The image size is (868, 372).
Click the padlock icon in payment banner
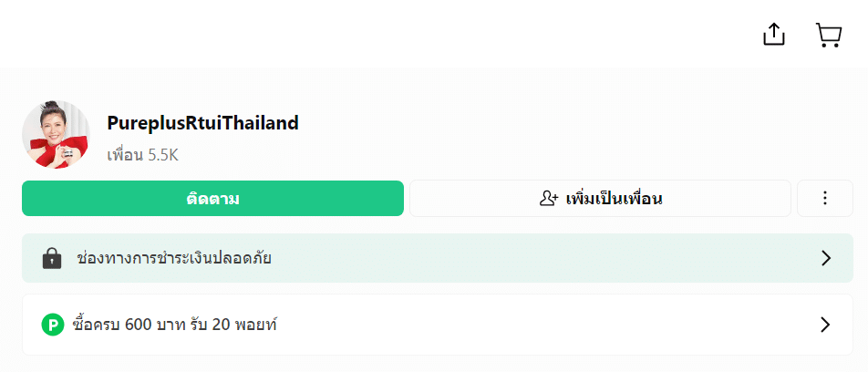coord(52,258)
